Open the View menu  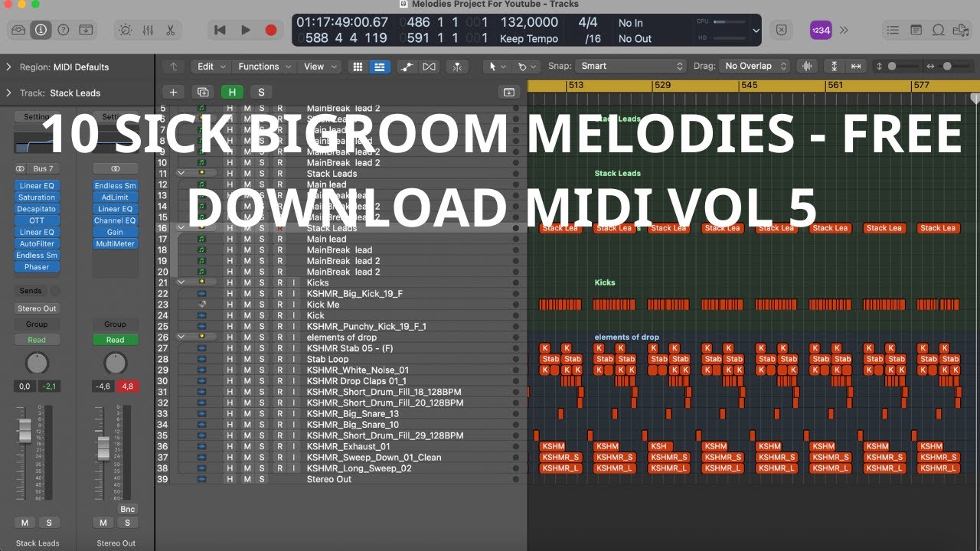pos(318,67)
